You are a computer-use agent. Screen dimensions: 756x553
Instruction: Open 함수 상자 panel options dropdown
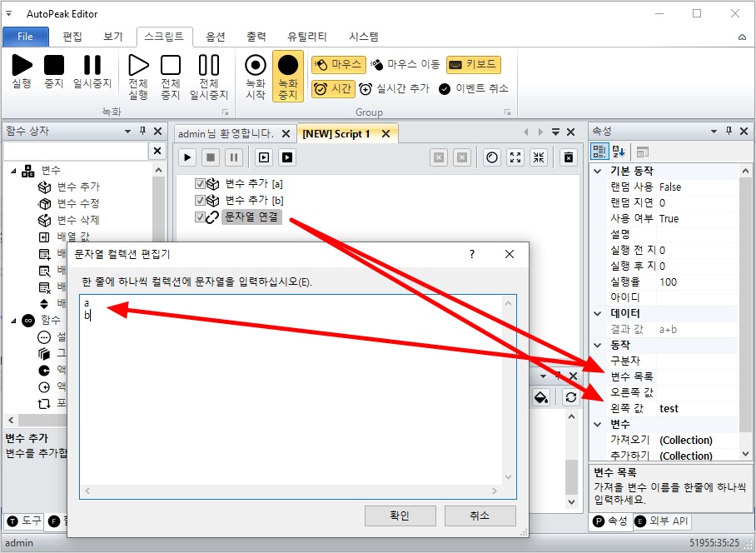[127, 131]
